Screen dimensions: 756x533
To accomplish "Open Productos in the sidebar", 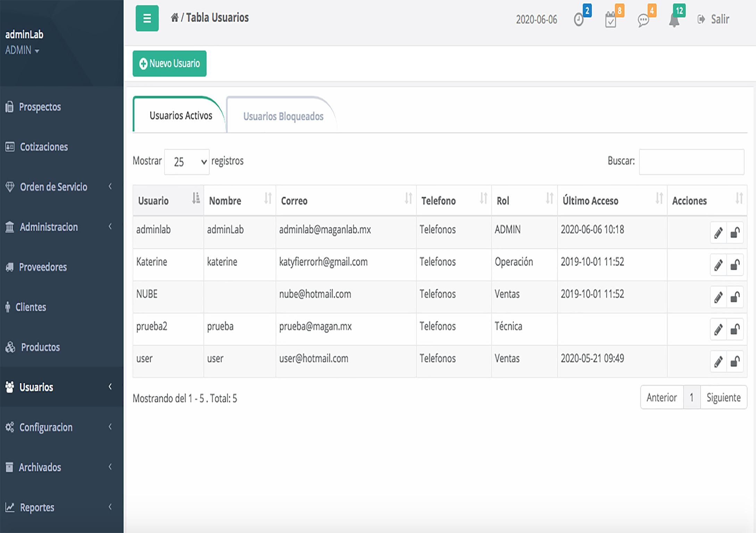I will 62,347.
